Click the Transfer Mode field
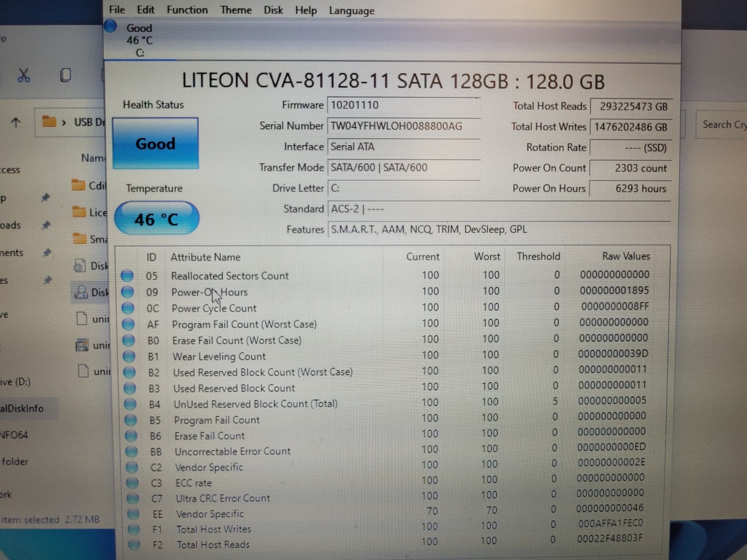The width and height of the screenshot is (747, 560). point(404,168)
